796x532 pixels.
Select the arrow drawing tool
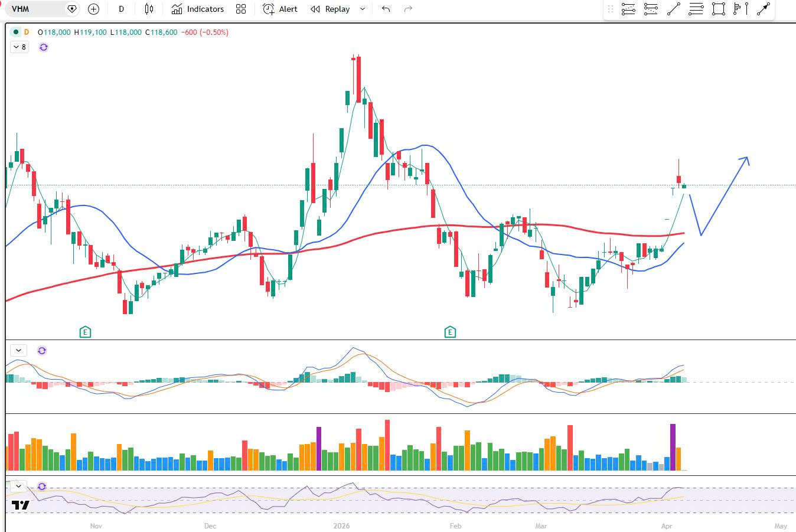coord(763,9)
